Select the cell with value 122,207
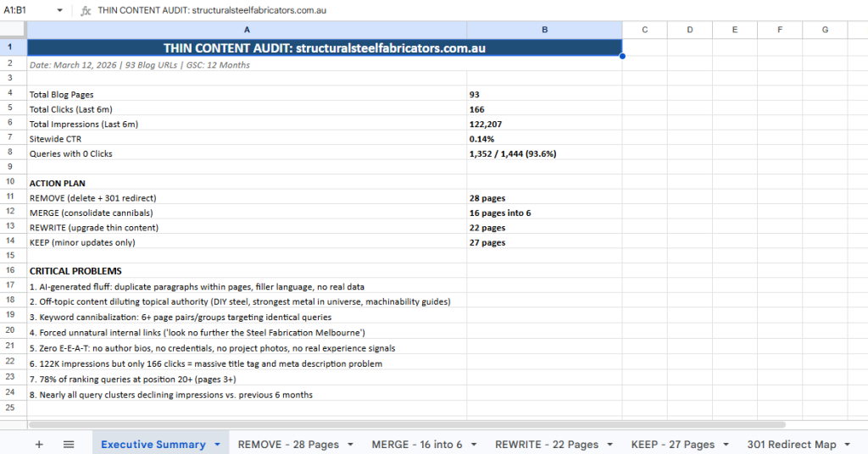Screen dimensions: 868x454 545,125
